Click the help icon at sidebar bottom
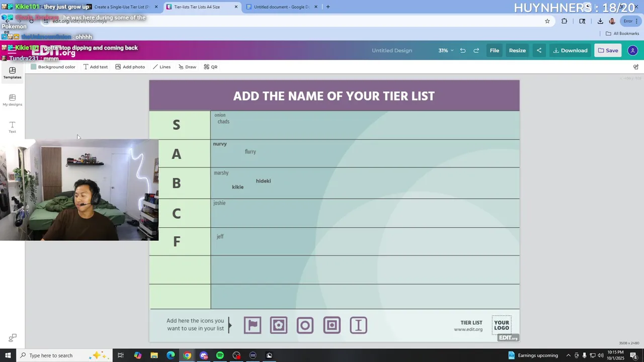 [x=12, y=338]
